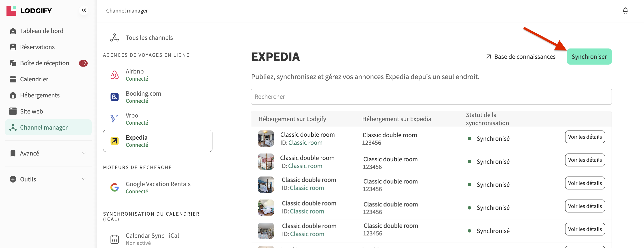644x248 pixels.
Task: Expand the Avancé menu chevron
Action: pos(84,153)
